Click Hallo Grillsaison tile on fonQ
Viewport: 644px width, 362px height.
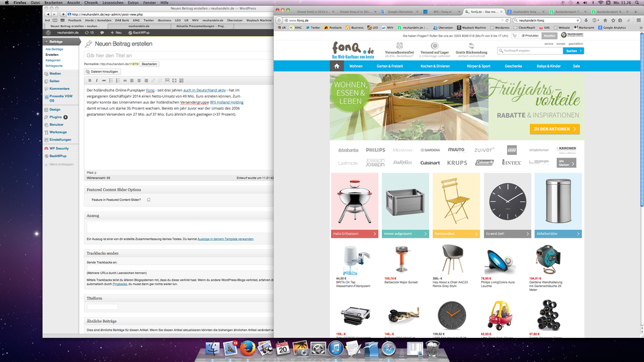(x=355, y=205)
